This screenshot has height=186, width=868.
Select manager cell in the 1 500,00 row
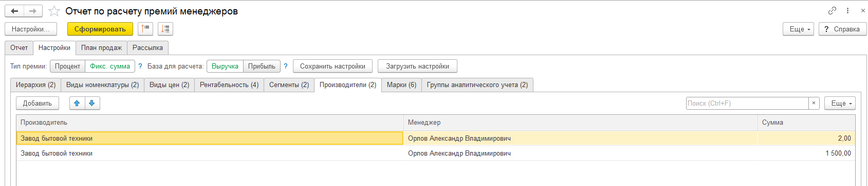tap(581, 153)
